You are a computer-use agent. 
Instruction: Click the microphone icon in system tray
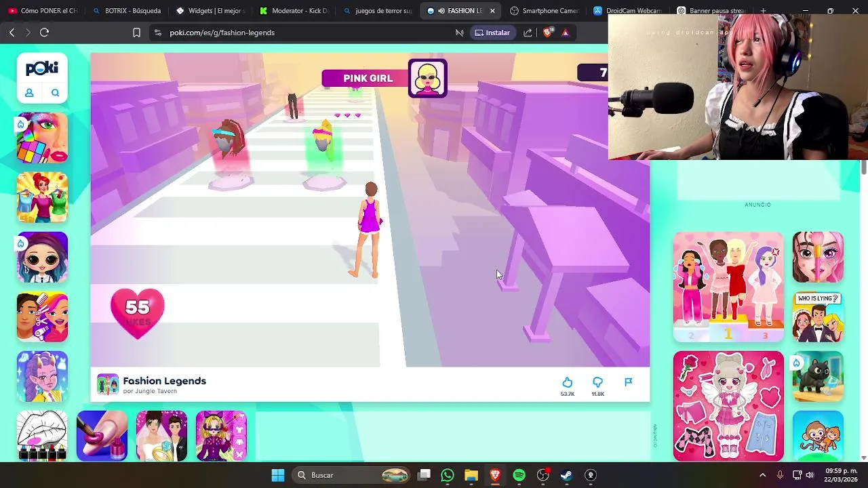[x=780, y=475]
